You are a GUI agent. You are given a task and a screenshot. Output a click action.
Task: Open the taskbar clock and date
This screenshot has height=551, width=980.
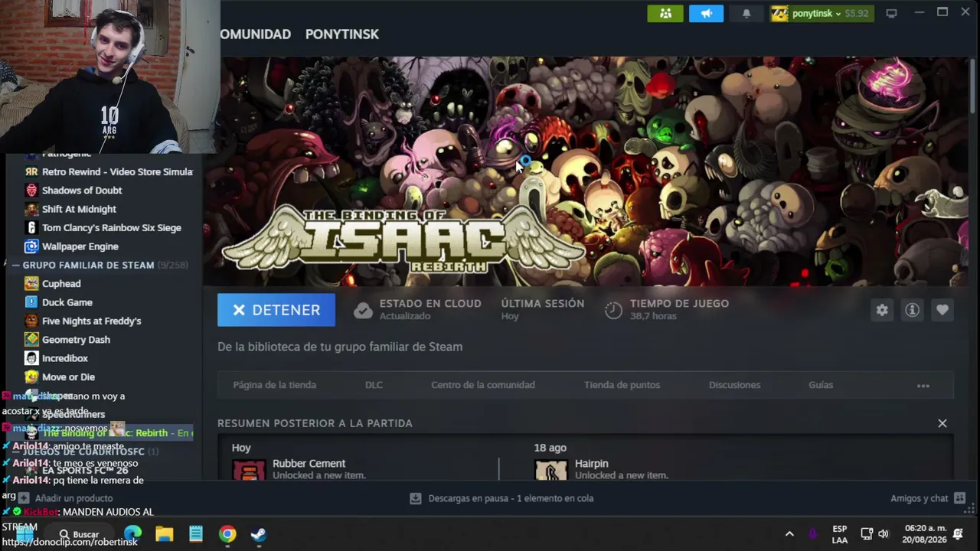pos(926,533)
